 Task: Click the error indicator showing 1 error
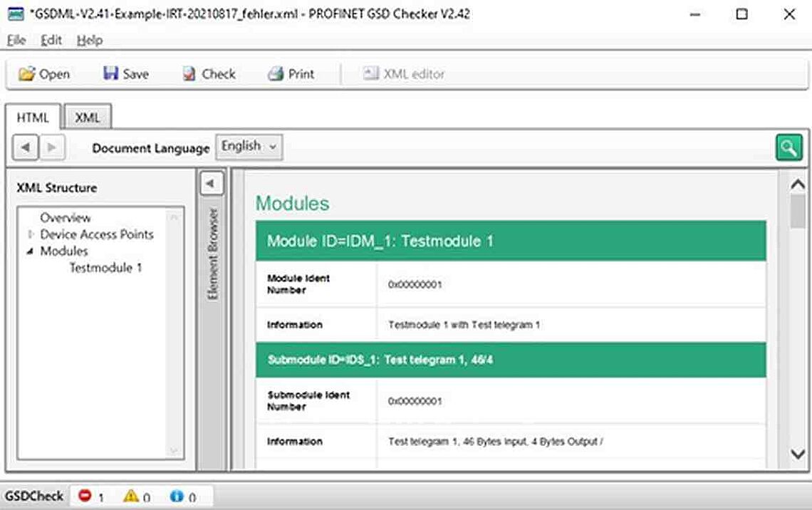tap(87, 496)
